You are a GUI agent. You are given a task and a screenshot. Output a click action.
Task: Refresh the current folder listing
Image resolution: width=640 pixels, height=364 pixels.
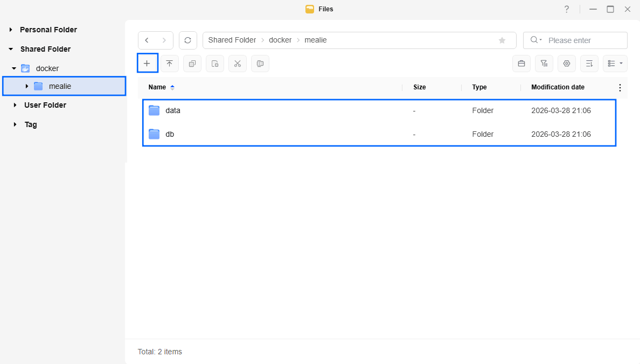tap(187, 40)
